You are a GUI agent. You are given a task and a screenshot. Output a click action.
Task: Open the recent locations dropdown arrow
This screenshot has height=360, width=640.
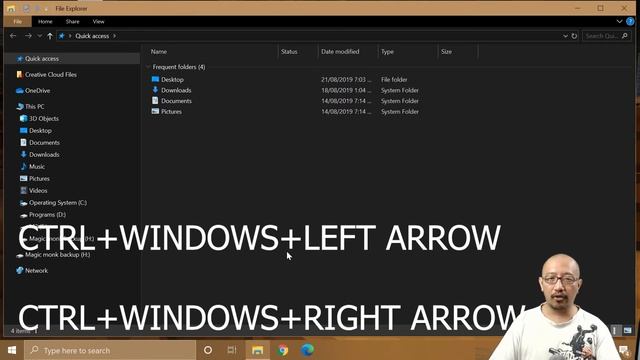pyautogui.click(x=40, y=36)
